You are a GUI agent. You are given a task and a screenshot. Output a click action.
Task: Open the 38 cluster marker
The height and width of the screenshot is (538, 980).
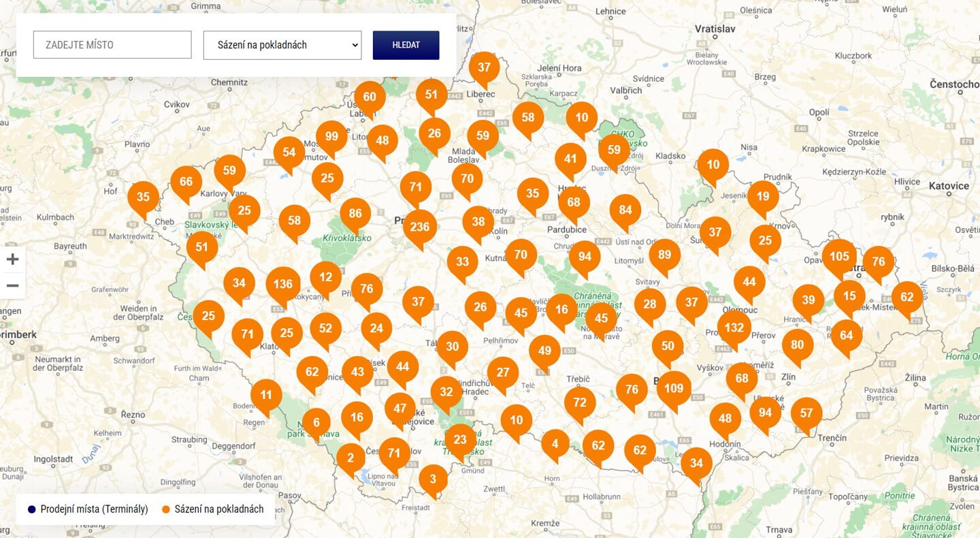coord(478,221)
